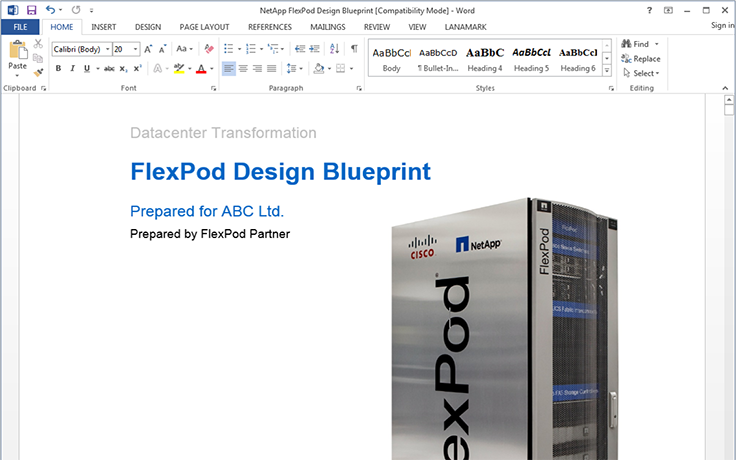The width and height of the screenshot is (736, 460).
Task: Click the Format Painter brush icon
Action: [x=38, y=71]
